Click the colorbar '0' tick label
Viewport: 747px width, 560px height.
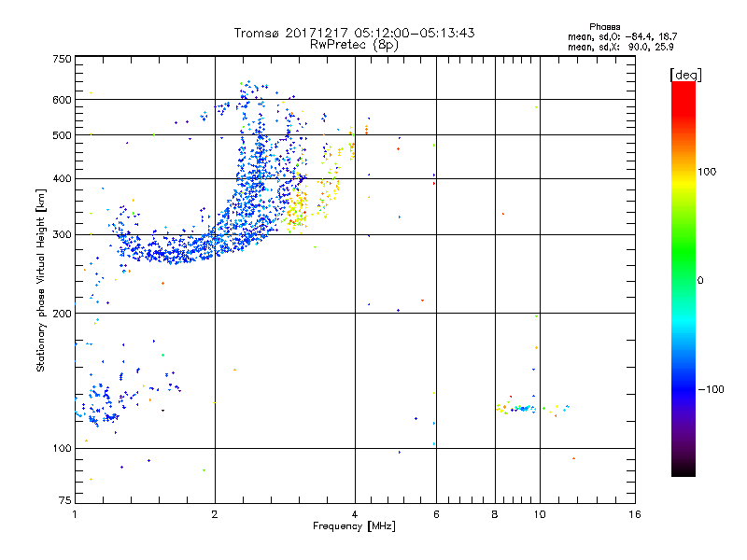[700, 281]
